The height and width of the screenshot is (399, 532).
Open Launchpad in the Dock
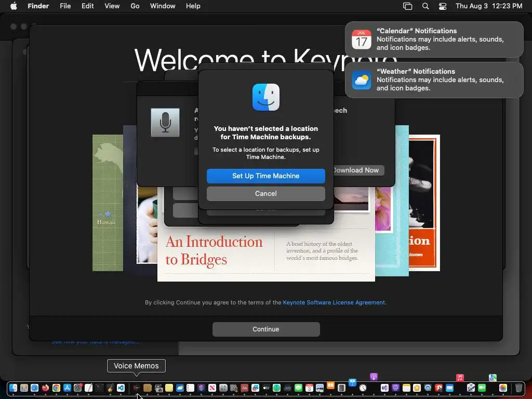[24, 388]
